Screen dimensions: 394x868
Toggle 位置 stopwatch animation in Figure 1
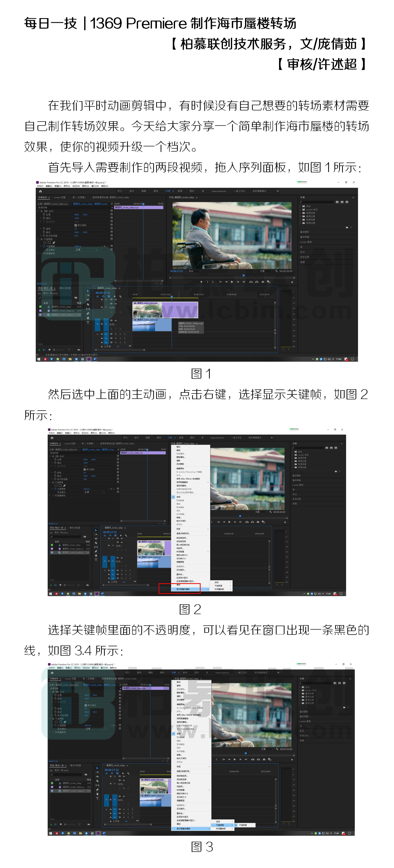pyautogui.click(x=44, y=215)
